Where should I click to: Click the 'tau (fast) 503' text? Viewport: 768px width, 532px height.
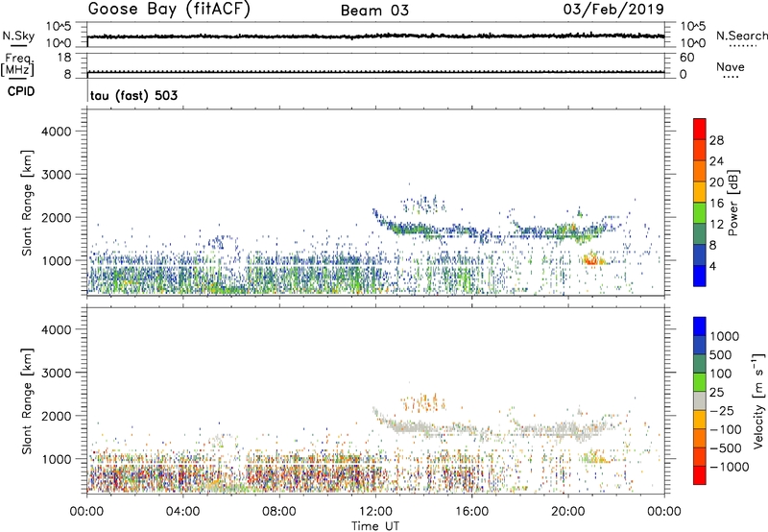133,95
